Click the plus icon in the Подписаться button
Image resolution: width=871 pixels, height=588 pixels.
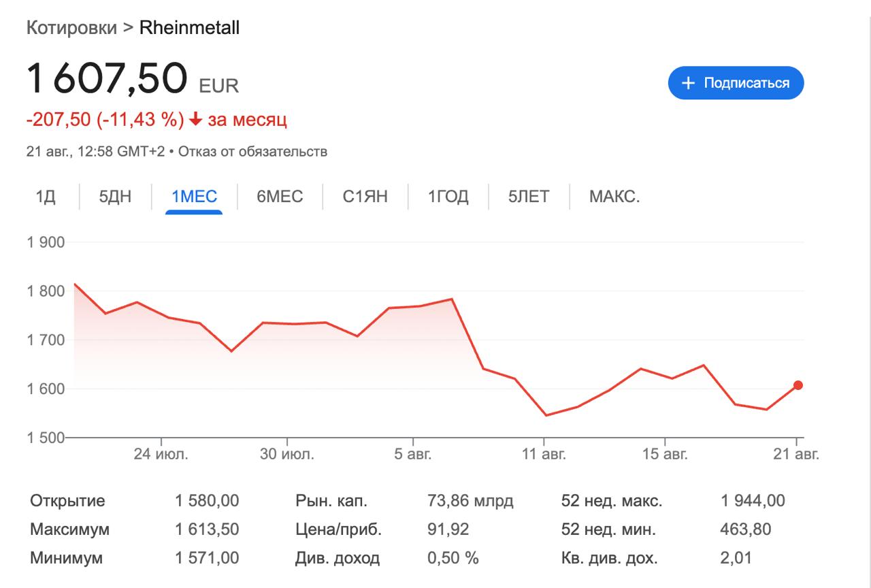click(689, 83)
